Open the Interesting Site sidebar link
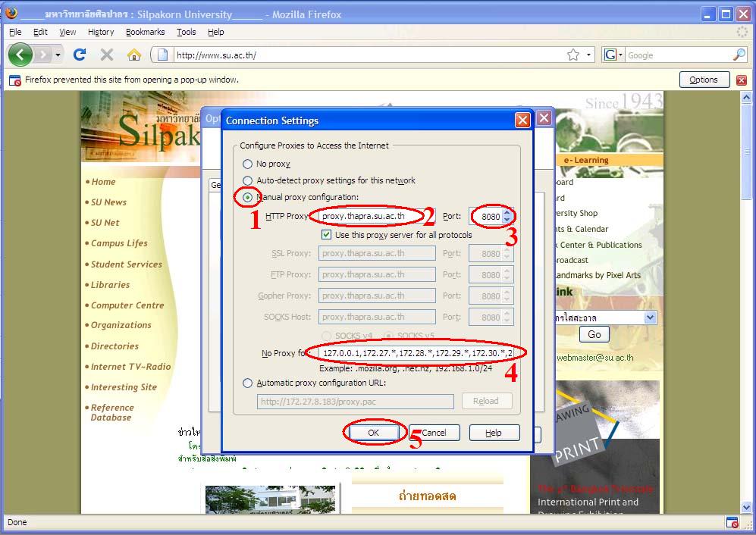Viewport: 756px width, 535px height. 124,387
